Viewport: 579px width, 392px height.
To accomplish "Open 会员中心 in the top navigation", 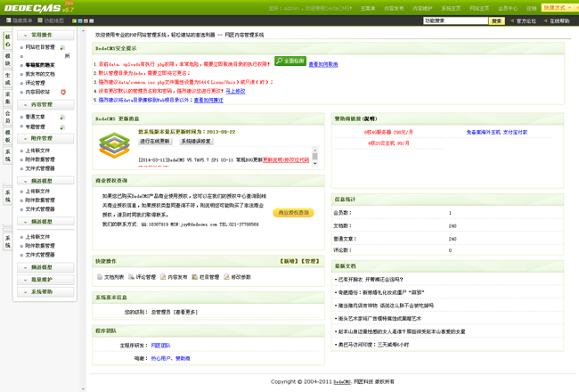I will [508, 8].
